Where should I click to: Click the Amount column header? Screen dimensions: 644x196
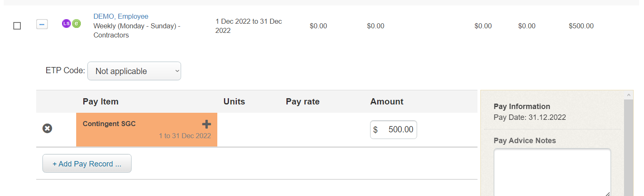(x=387, y=102)
